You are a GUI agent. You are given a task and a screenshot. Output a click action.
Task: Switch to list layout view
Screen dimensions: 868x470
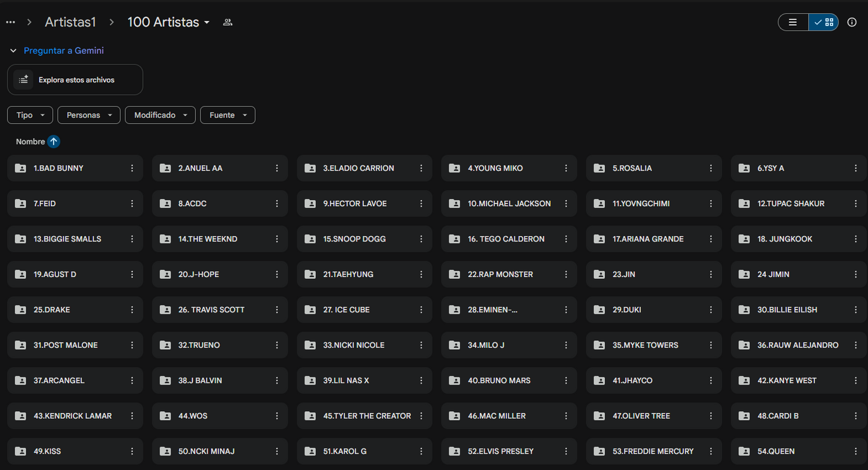[793, 22]
